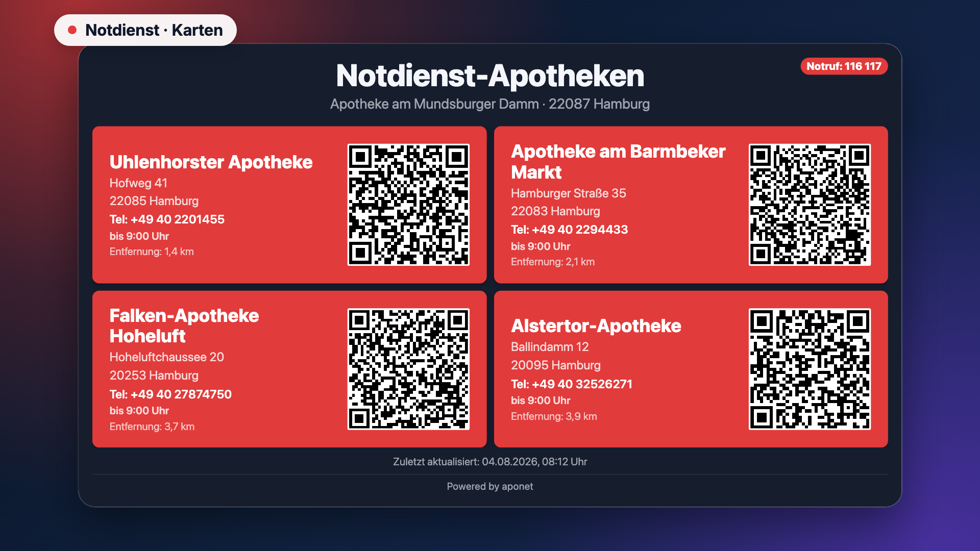Click phone number +49 40 27874750
Viewport: 980px width, 551px height.
[x=181, y=394]
